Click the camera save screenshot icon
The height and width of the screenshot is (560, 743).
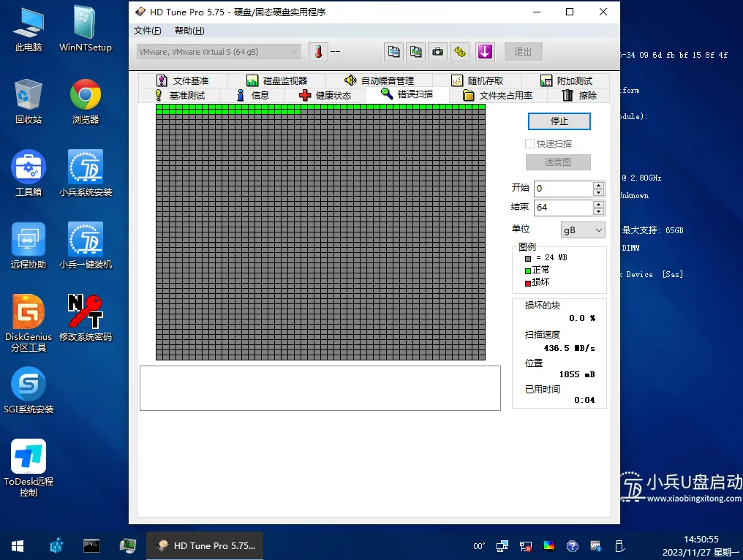(x=438, y=52)
